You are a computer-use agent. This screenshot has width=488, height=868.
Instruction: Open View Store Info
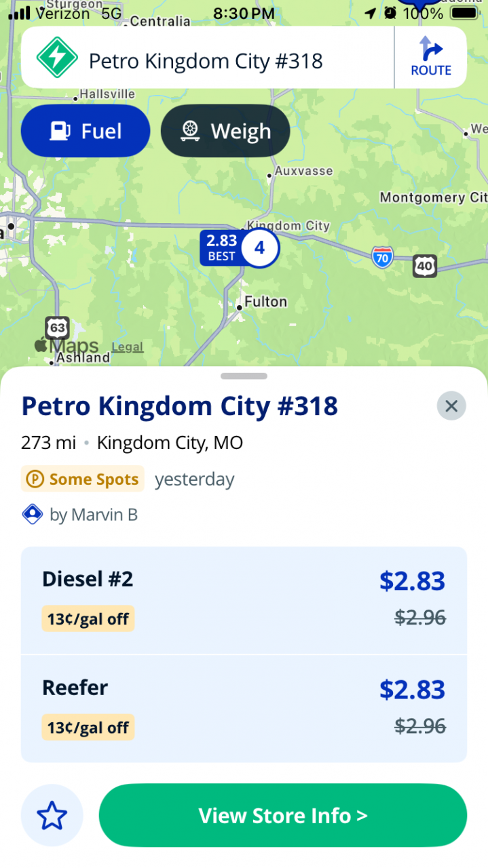coord(283,815)
